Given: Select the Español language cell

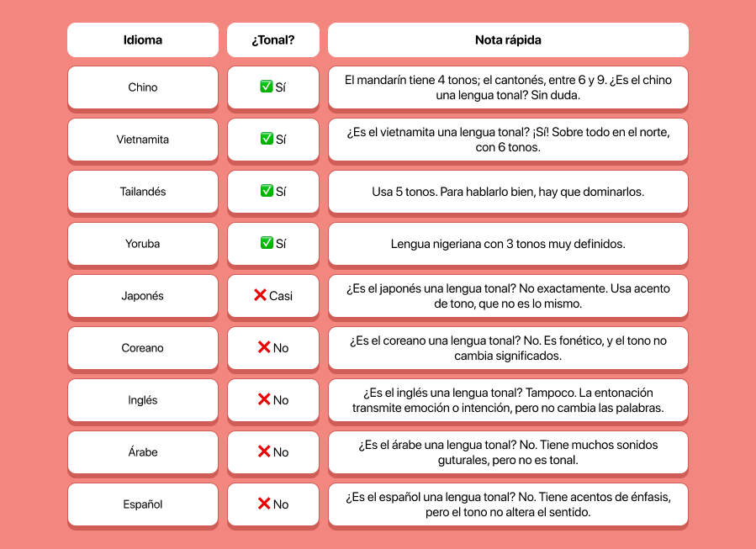Looking at the screenshot, I should pos(143,504).
